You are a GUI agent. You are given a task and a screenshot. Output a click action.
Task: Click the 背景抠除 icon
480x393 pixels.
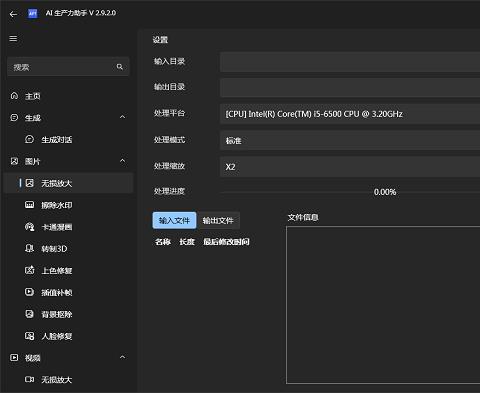[x=29, y=314]
